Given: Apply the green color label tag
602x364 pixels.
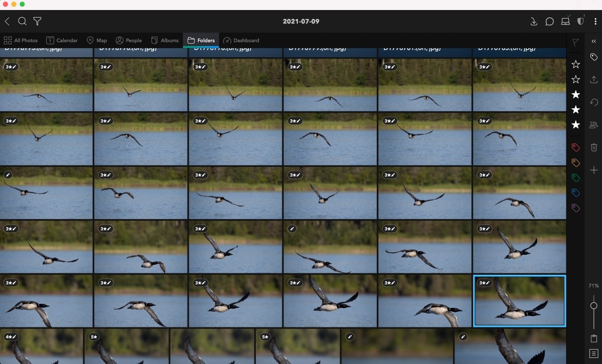Looking at the screenshot, I should click(576, 177).
